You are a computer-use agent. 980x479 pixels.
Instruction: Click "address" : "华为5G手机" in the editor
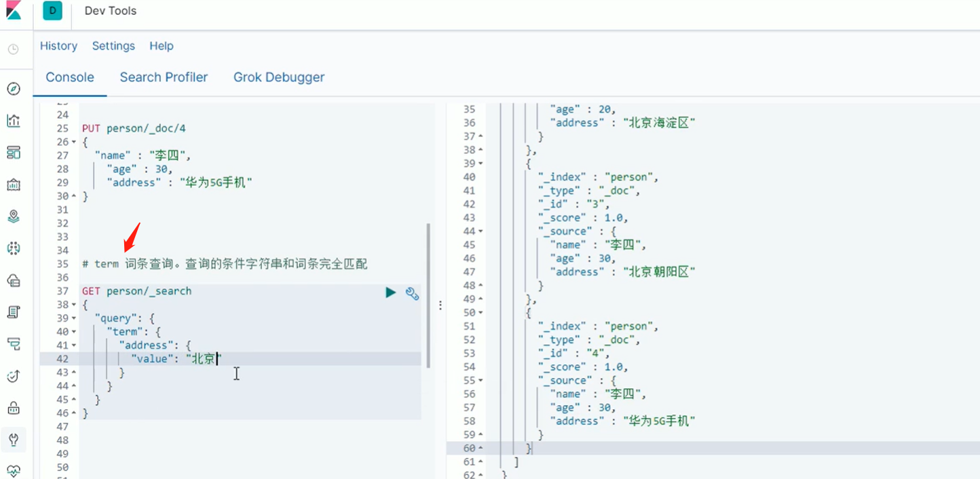coord(180,183)
